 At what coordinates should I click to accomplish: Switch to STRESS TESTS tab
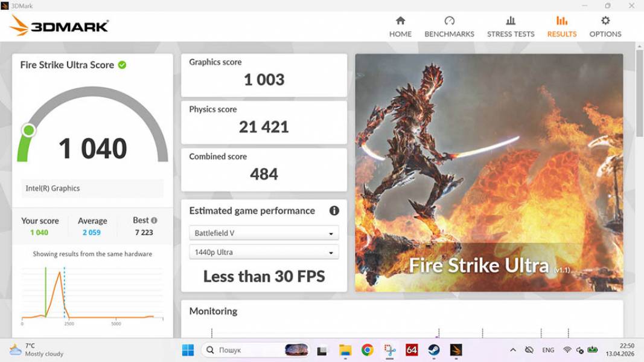(511, 27)
